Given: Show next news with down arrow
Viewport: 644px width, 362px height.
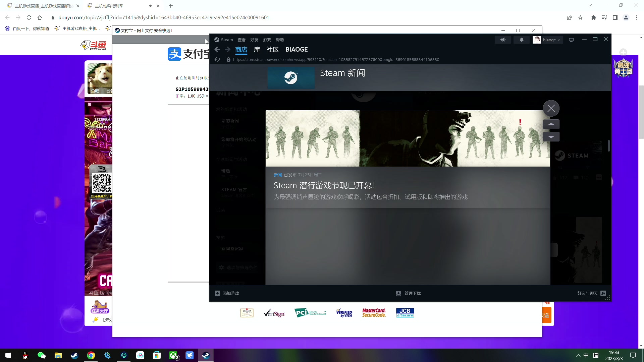Looking at the screenshot, I should [551, 137].
